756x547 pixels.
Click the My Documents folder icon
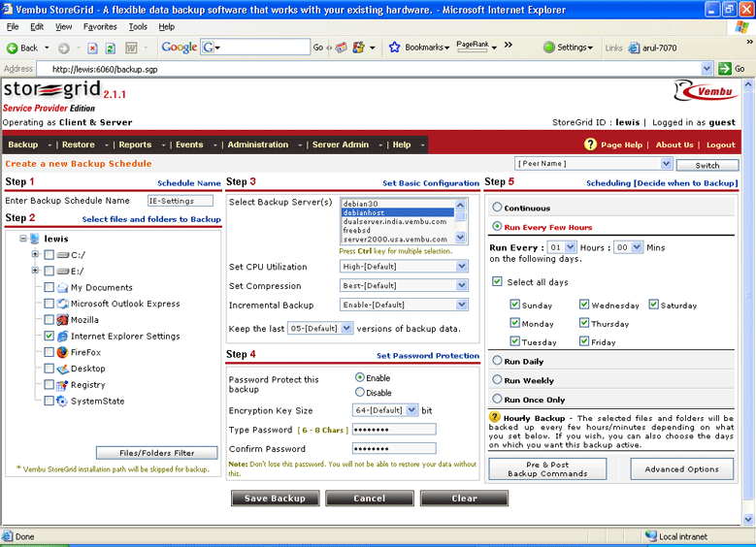coord(62,288)
